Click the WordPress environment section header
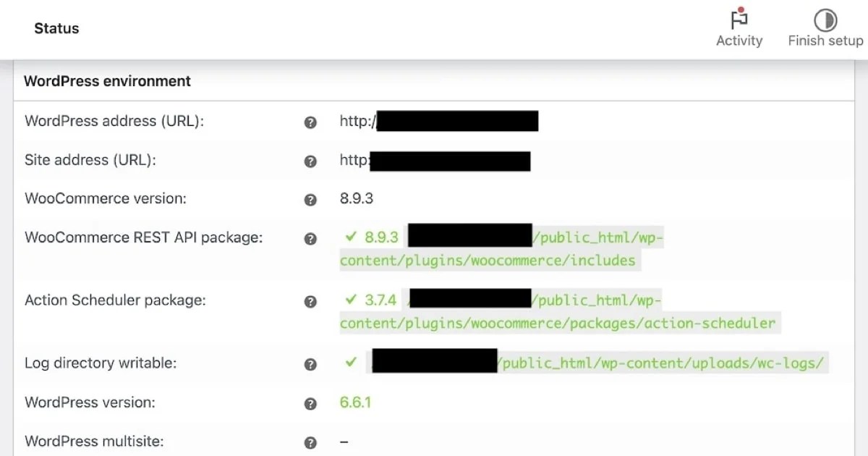The image size is (868, 456). 107,81
